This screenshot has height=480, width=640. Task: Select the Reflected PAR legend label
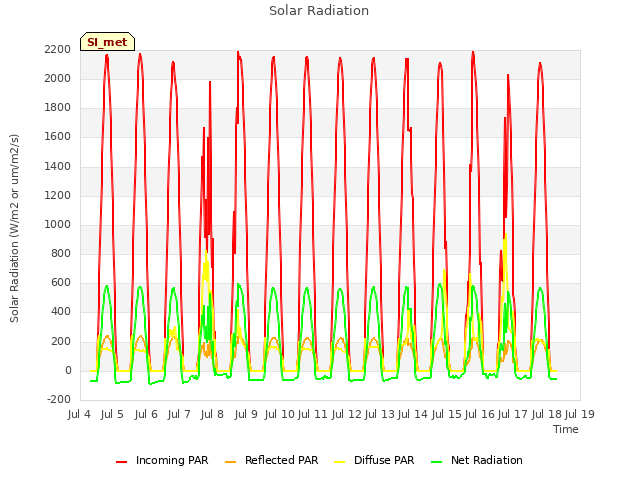pos(281,460)
